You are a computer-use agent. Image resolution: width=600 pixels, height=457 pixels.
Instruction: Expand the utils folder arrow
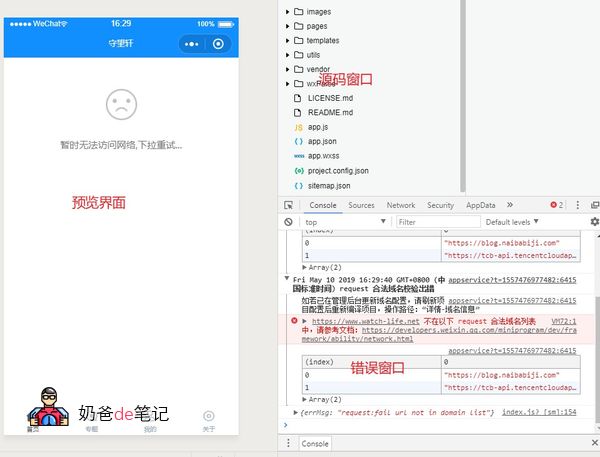pyautogui.click(x=287, y=55)
